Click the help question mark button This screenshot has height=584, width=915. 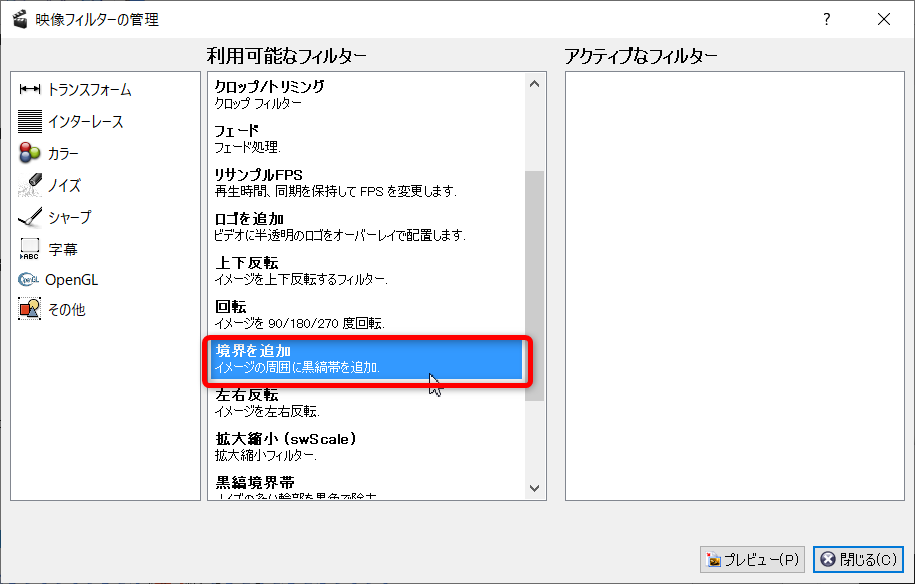(x=826, y=19)
